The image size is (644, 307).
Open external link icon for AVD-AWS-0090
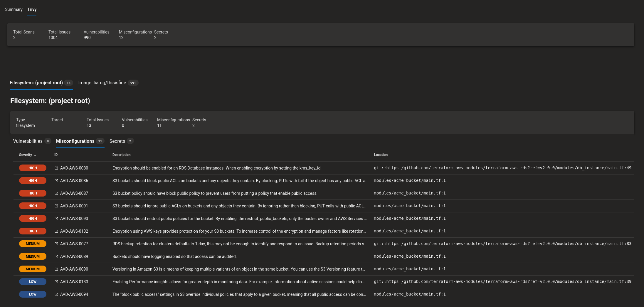coord(56,269)
